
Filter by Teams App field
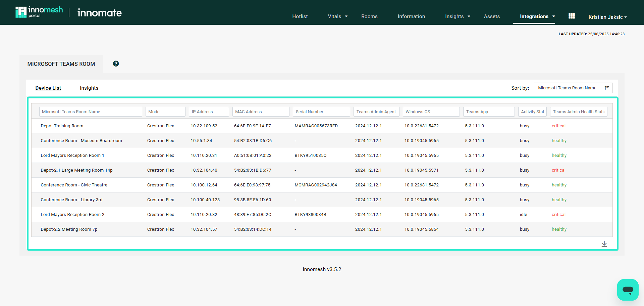click(489, 112)
